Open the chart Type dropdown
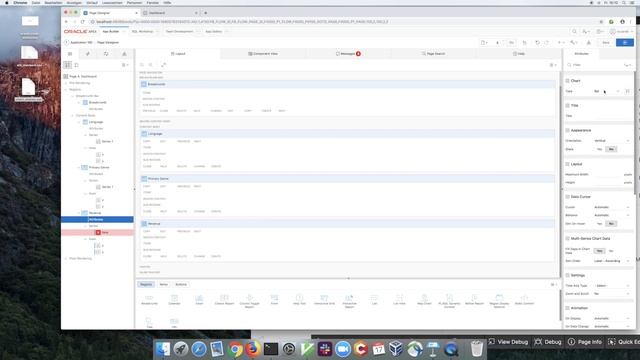 (607, 91)
